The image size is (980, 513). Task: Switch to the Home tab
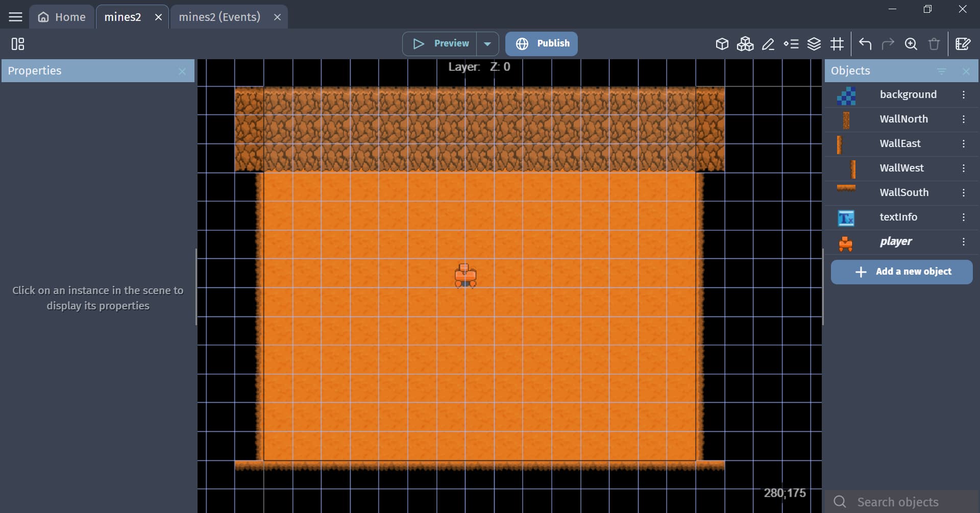62,17
